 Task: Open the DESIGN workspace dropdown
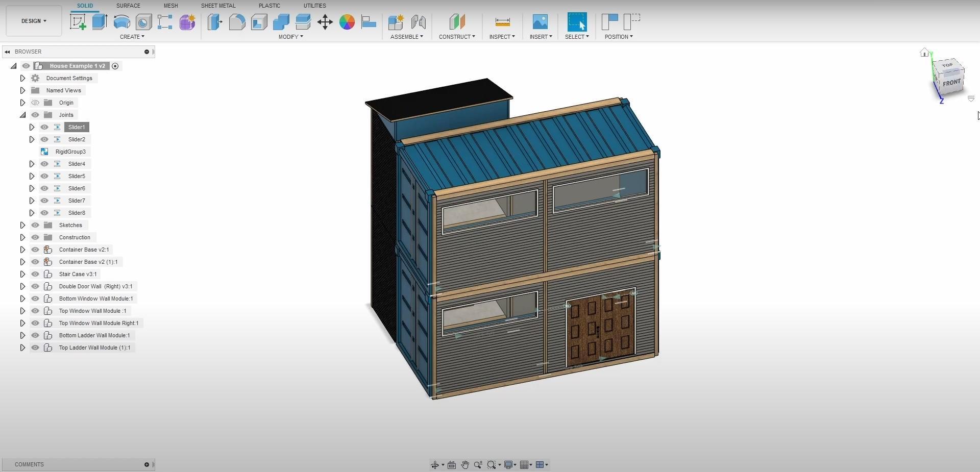tap(34, 21)
